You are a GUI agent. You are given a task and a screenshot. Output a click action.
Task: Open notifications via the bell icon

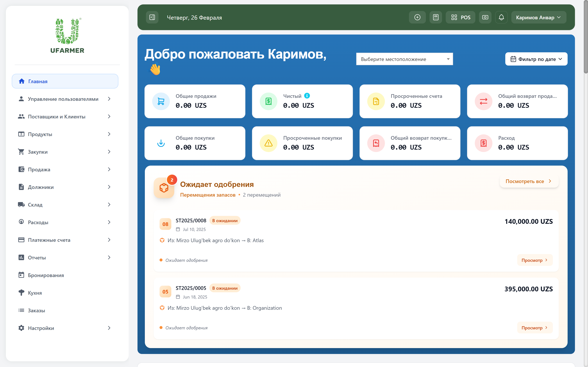tap(501, 17)
